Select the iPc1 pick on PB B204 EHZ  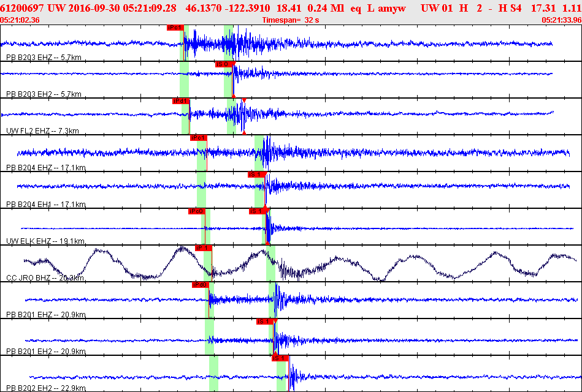click(x=198, y=138)
